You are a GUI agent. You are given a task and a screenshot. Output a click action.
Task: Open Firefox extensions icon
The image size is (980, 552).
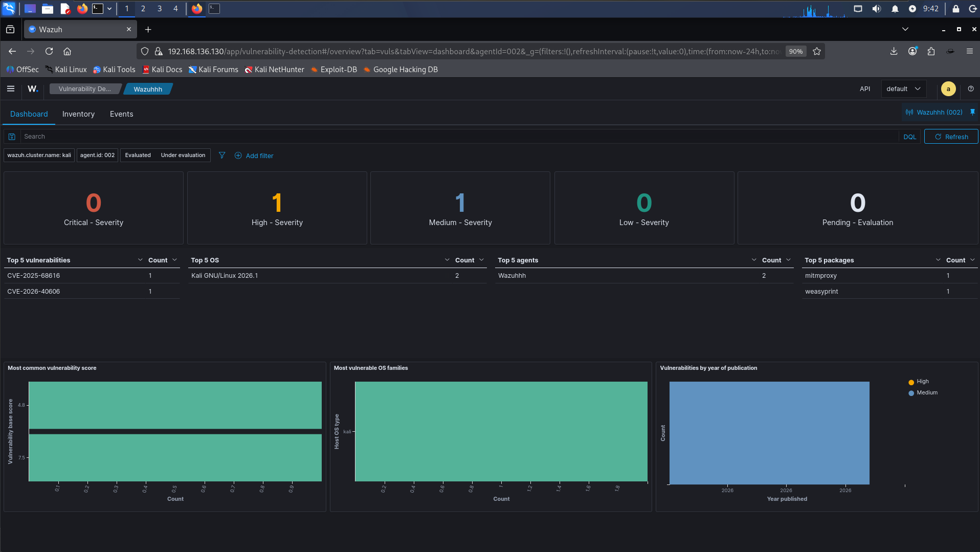(931, 51)
